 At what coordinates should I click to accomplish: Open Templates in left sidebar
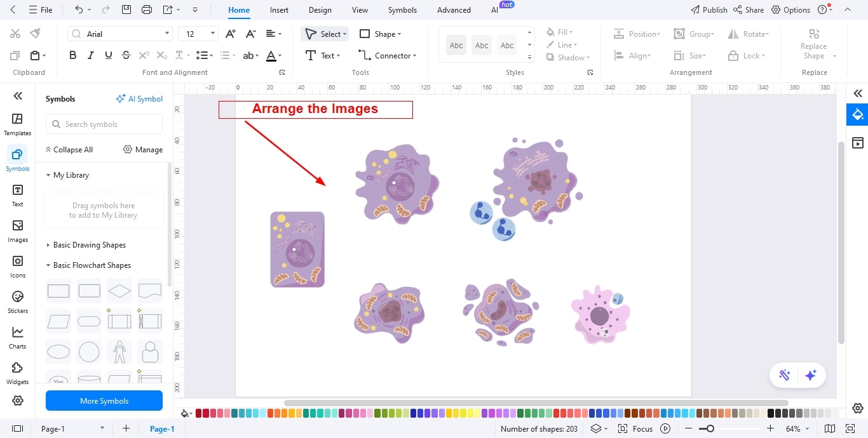(x=18, y=124)
